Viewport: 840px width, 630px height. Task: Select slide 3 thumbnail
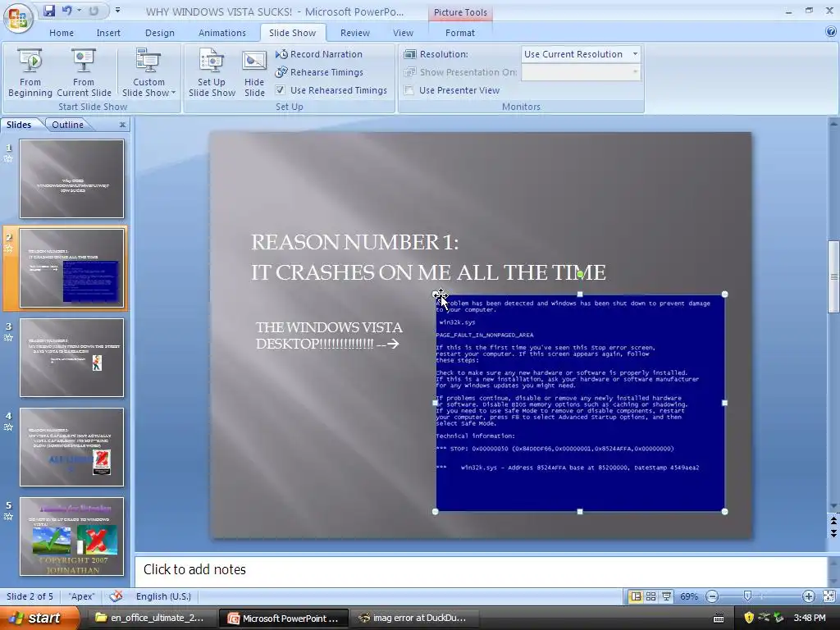tap(72, 358)
